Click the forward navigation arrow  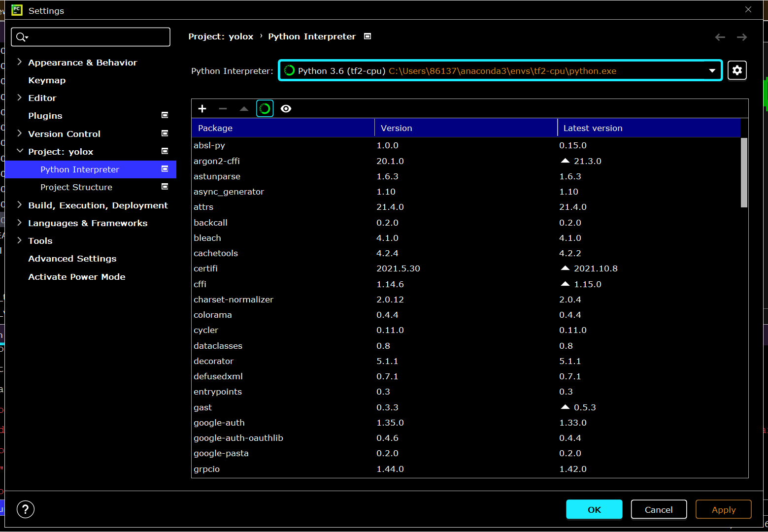click(742, 37)
